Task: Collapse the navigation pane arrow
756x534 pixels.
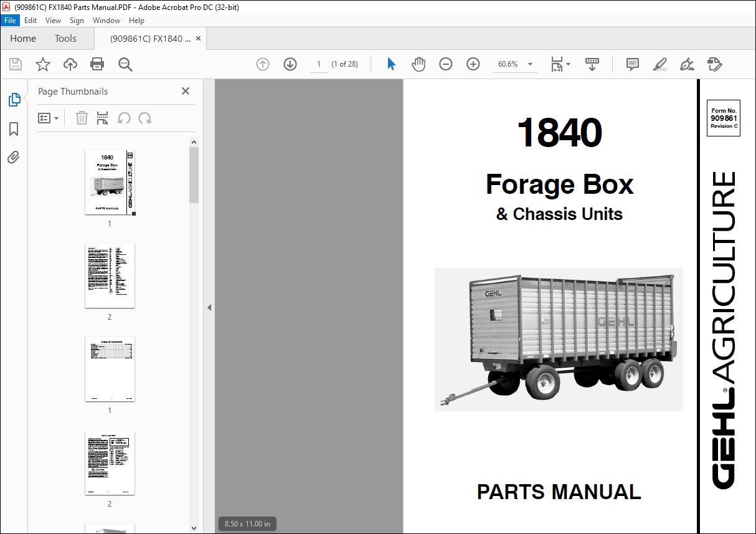Action: pyautogui.click(x=209, y=307)
